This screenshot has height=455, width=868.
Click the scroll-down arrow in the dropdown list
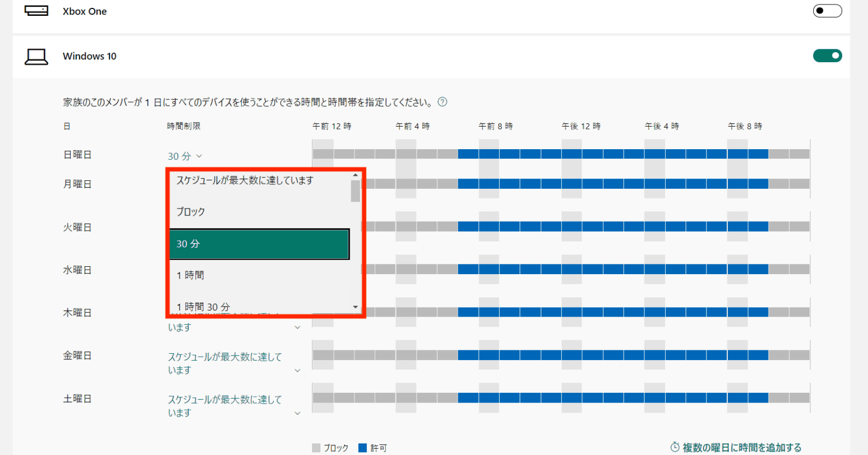(x=355, y=306)
